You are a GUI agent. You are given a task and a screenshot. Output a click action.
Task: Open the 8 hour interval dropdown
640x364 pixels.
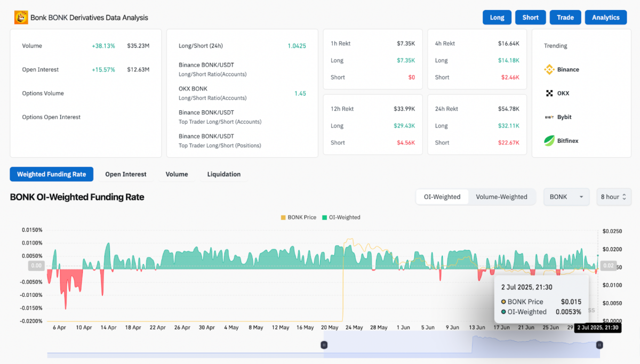point(613,197)
